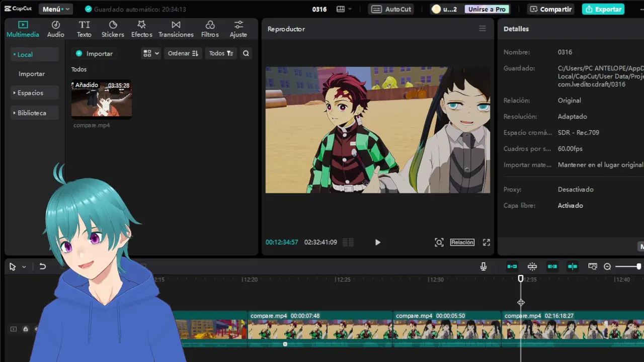The image size is (644, 362).
Task: Toggle preview axis
Action: coord(573,266)
